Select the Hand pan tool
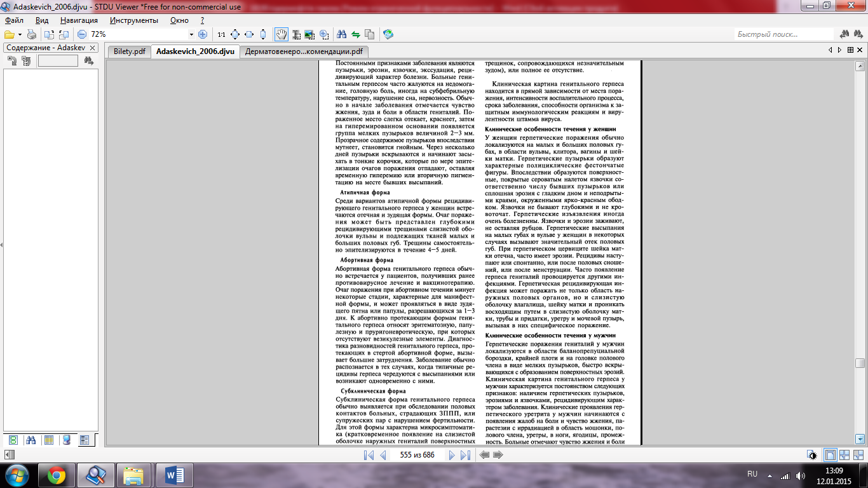 281,34
